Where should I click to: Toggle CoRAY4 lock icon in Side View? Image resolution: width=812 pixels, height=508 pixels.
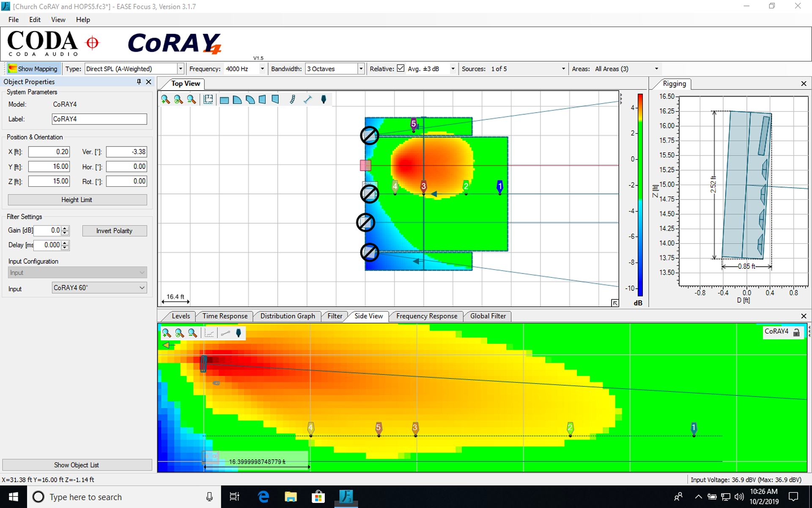click(796, 332)
